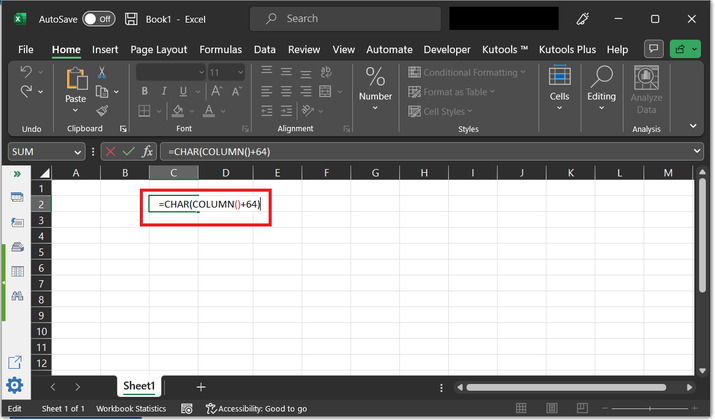The height and width of the screenshot is (420, 715).
Task: Click the zoom slider
Action: (x=650, y=408)
